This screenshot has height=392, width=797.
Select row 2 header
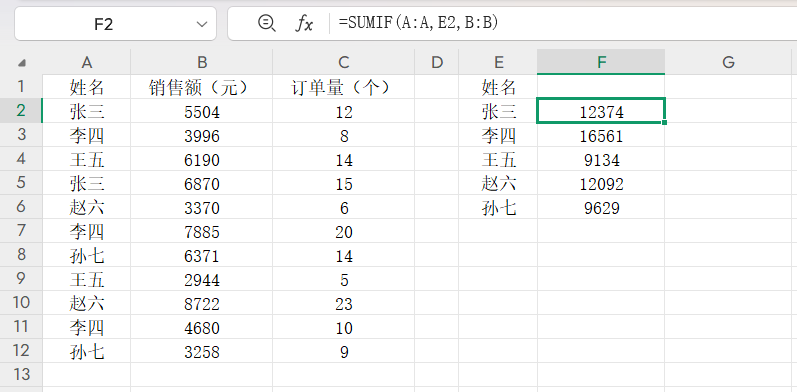pyautogui.click(x=21, y=111)
